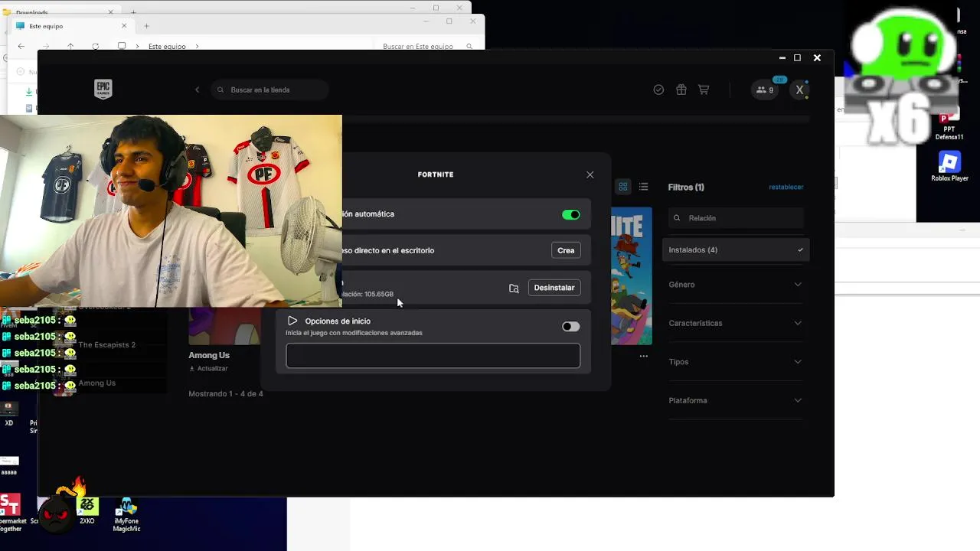Open the 2XKO desktop shortcut

coord(87,510)
